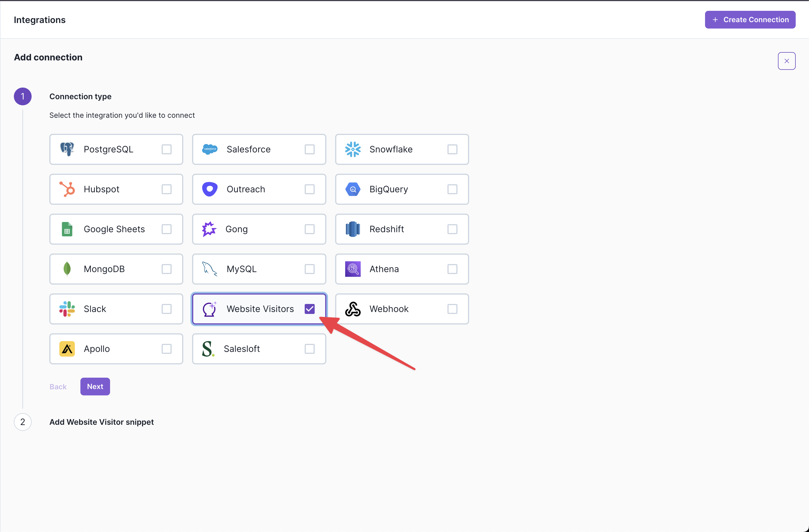Click the Apollo yellow logo icon
The height and width of the screenshot is (532, 809).
tap(67, 349)
